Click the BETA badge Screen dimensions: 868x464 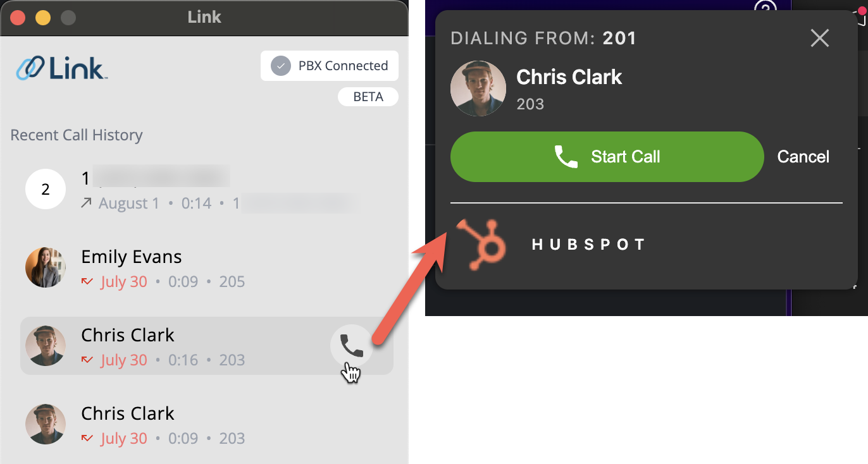[368, 97]
